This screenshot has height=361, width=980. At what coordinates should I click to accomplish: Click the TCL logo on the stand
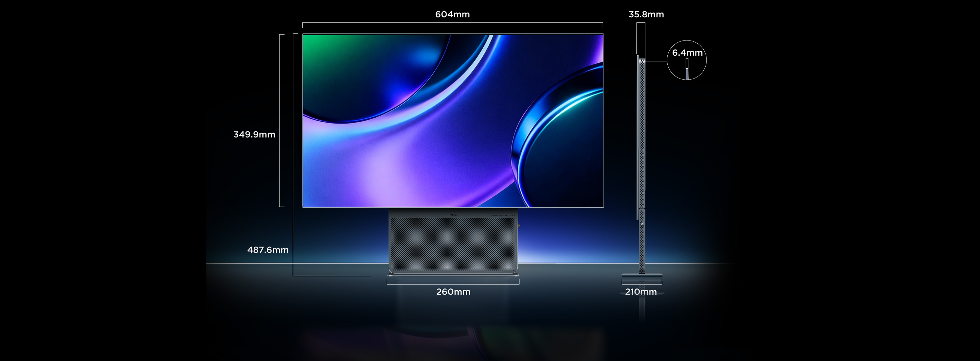[453, 215]
